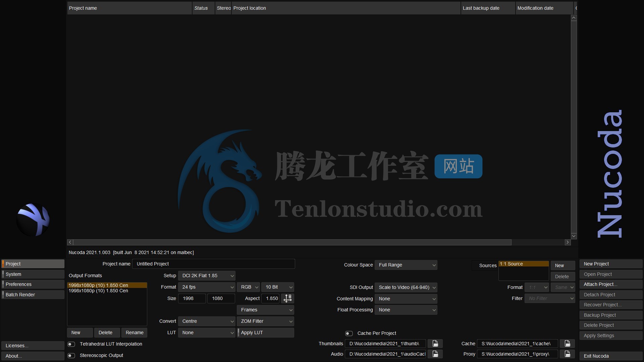
Task: Select the second 1998x1080p output format
Action: [107, 291]
